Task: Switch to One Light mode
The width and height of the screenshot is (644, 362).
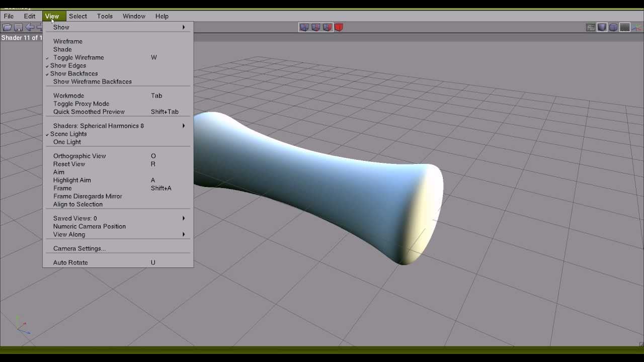Action: coord(118,142)
